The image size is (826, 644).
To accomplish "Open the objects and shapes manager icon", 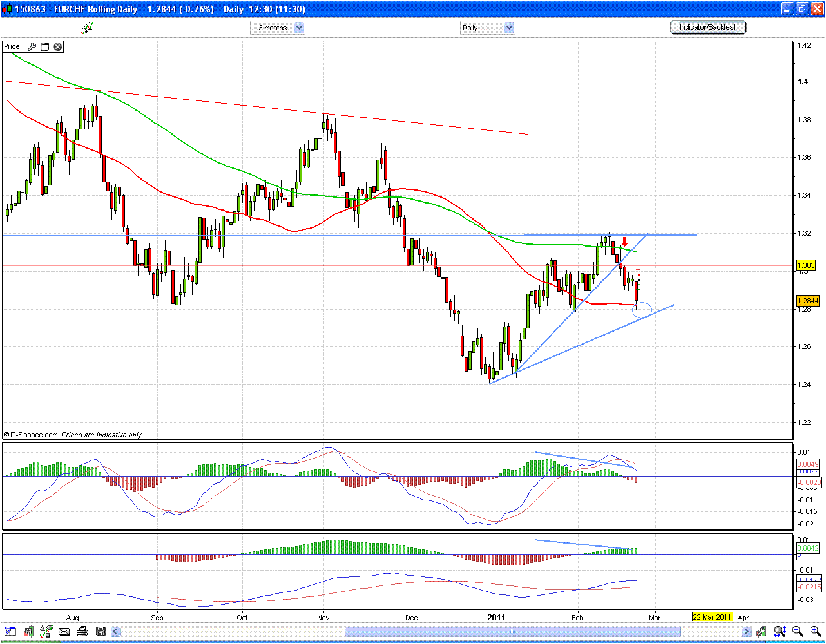I will coord(46,631).
